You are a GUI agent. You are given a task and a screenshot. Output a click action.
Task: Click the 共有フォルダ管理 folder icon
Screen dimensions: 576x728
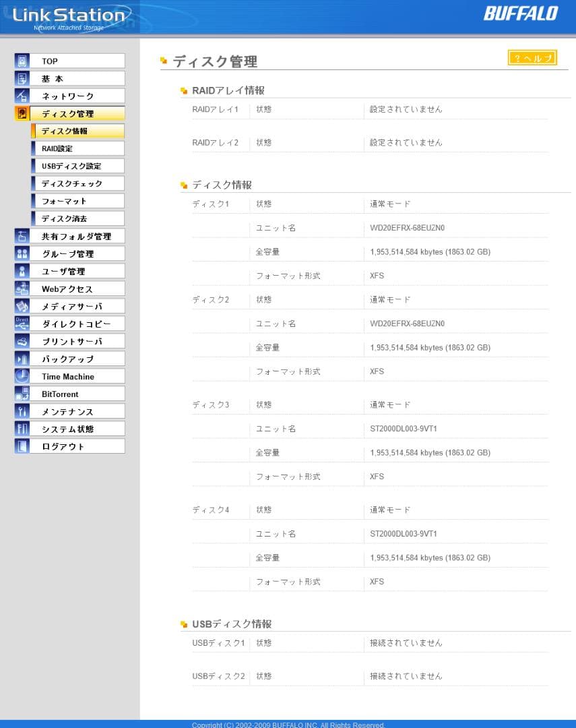point(22,237)
